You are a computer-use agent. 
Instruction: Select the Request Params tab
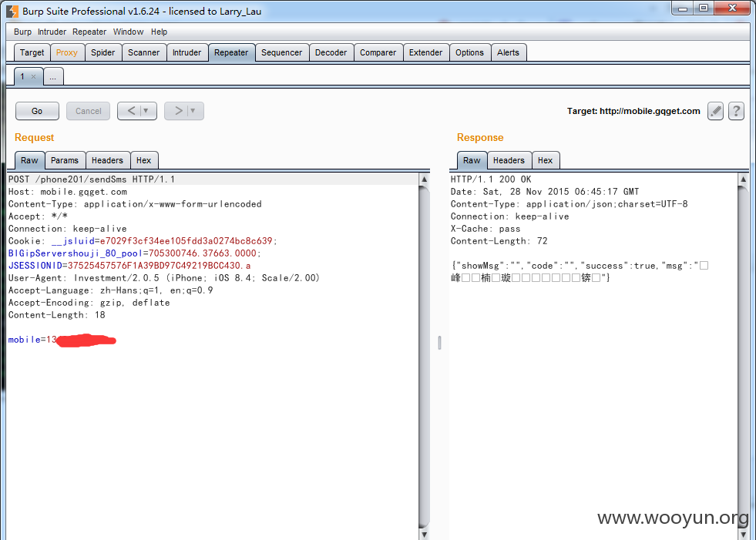click(x=65, y=160)
